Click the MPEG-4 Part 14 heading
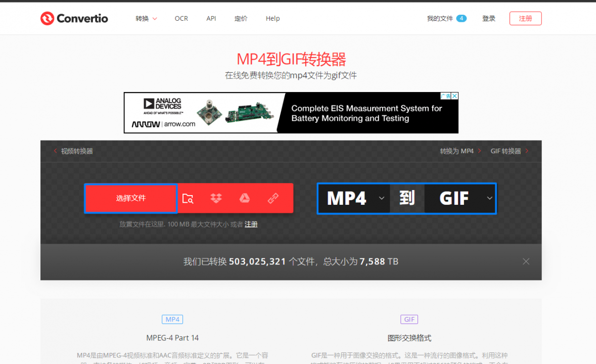 click(172, 338)
